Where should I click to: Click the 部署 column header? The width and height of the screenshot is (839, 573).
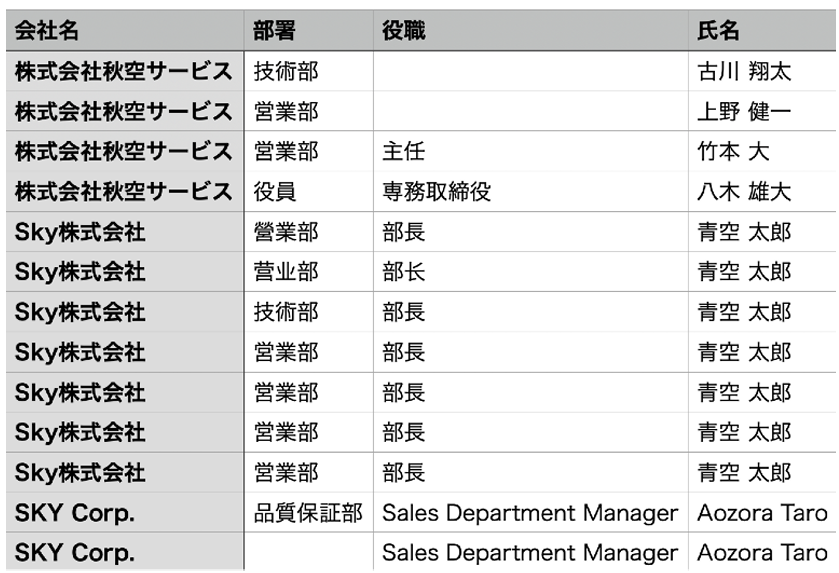coord(309,30)
